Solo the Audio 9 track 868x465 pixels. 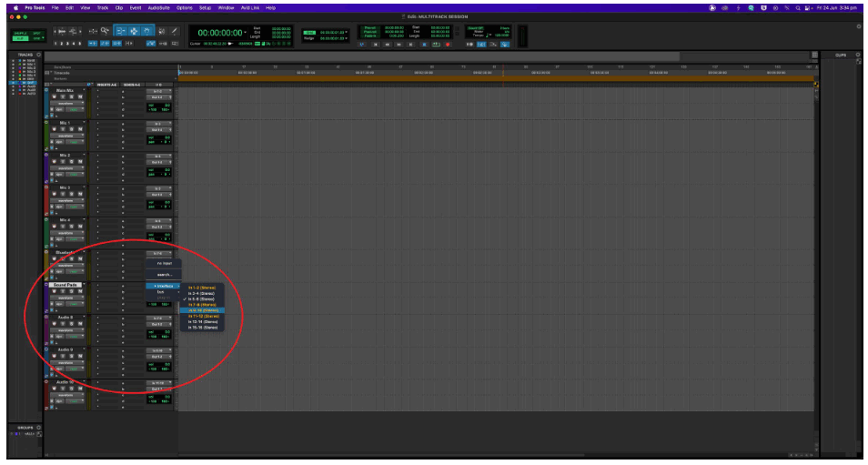[71, 356]
